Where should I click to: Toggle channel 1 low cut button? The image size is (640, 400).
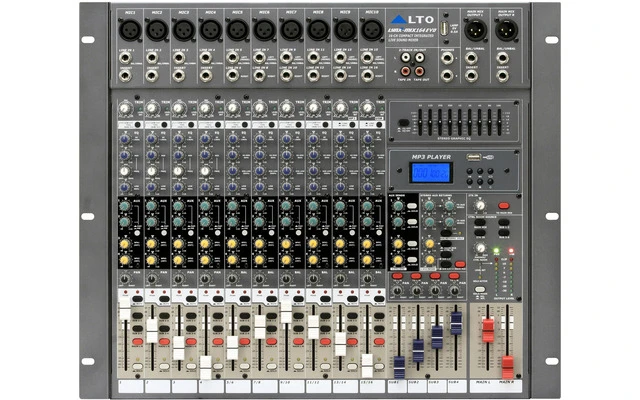click(x=137, y=125)
